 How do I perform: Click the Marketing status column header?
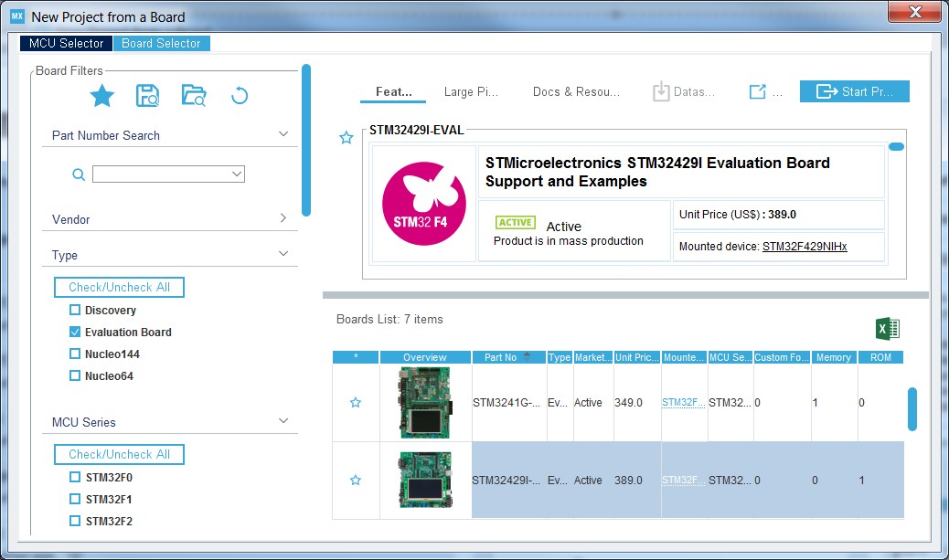593,357
